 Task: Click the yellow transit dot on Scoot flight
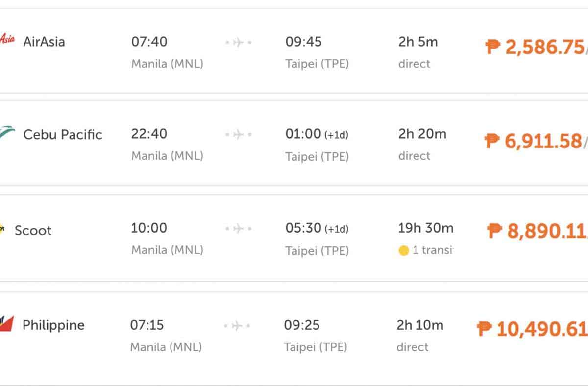404,251
